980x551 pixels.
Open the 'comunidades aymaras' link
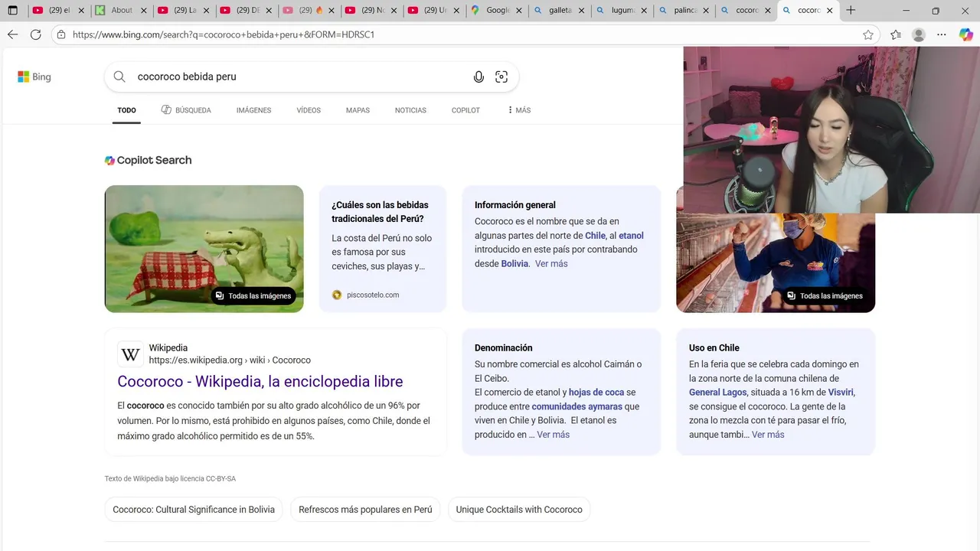click(x=577, y=406)
